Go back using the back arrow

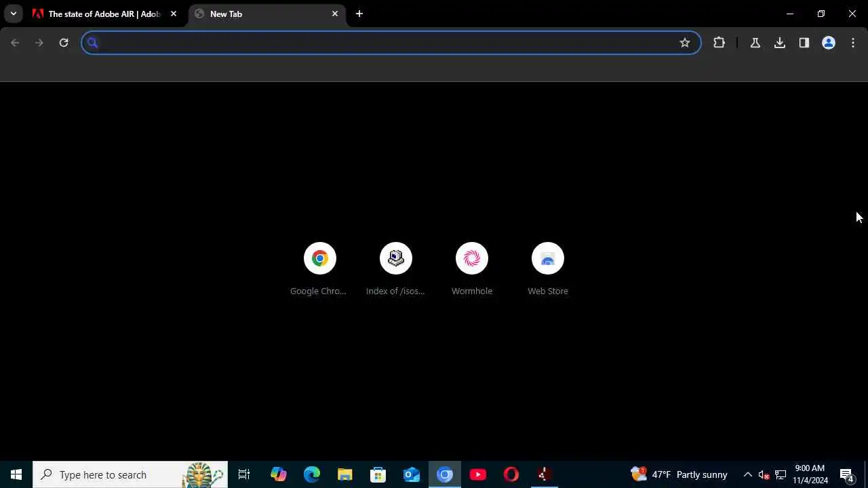point(15,43)
